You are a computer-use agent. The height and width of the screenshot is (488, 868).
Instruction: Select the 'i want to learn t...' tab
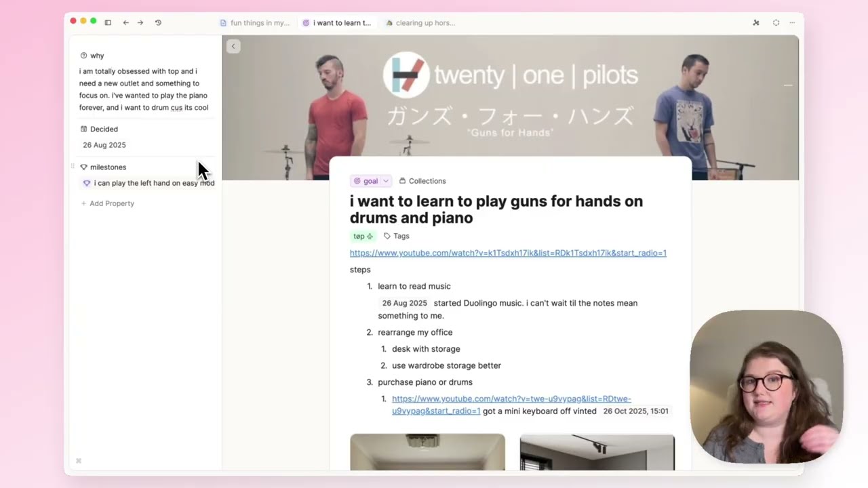tap(337, 22)
